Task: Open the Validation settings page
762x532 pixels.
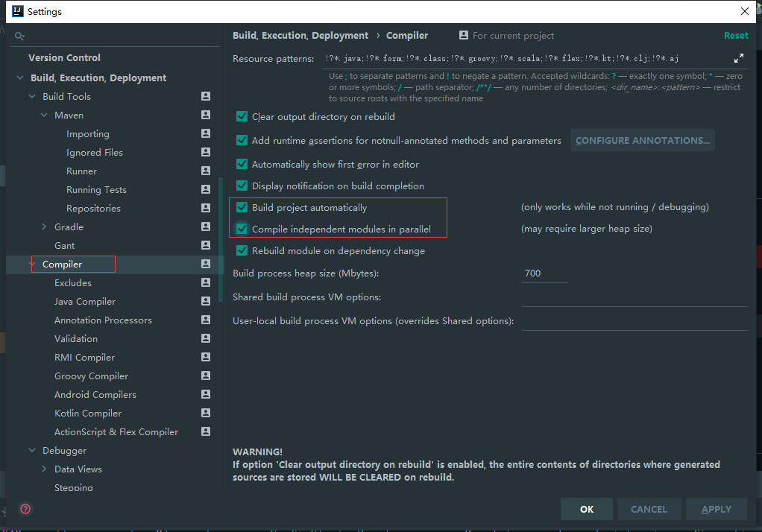Action: tap(76, 338)
